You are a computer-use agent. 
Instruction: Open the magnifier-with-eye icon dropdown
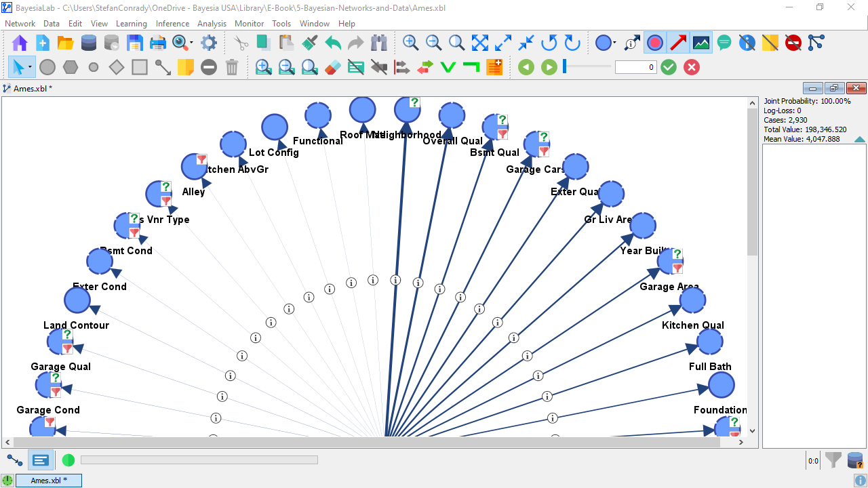point(191,43)
